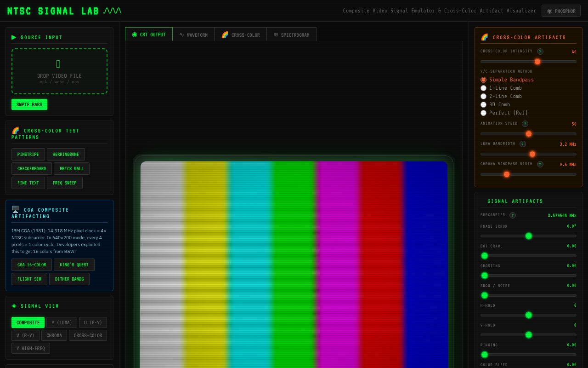Viewport: 588px width, 368px height.
Task: Click the 0.6 MHz chroma width value
Action: 568,165
